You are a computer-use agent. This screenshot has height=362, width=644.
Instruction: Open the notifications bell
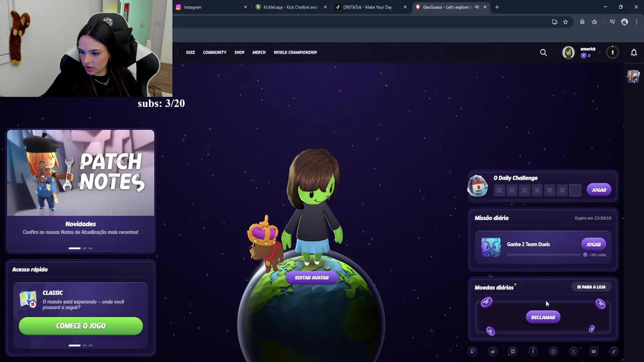(x=634, y=52)
